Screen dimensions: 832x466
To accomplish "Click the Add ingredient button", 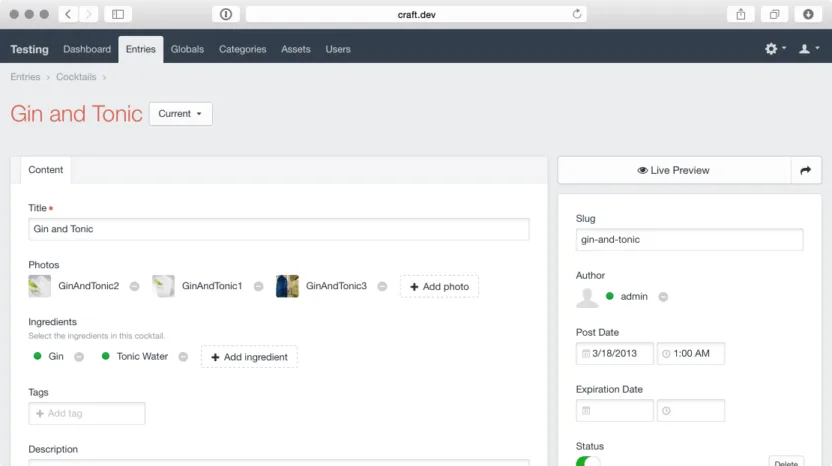I will tap(249, 357).
